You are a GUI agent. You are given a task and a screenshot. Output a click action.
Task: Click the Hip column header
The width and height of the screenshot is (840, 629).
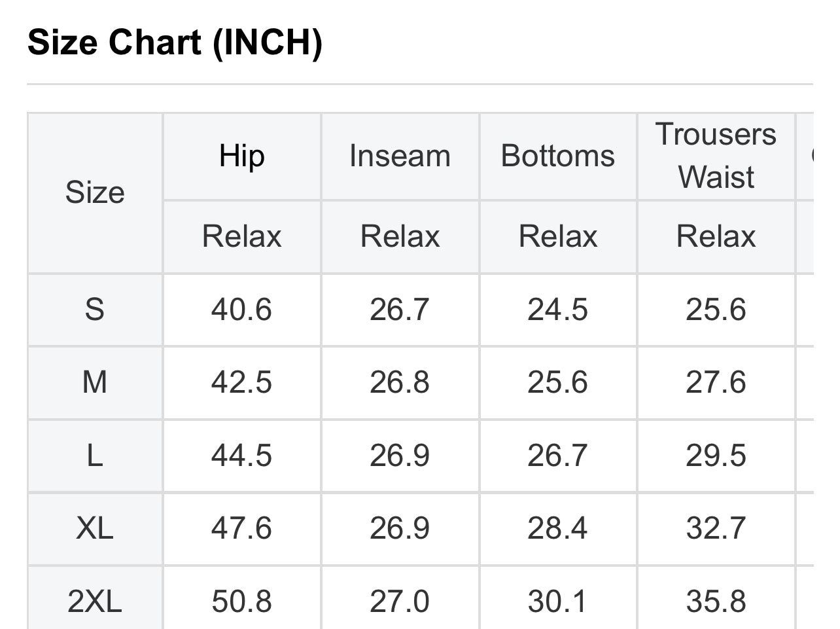[x=242, y=156]
